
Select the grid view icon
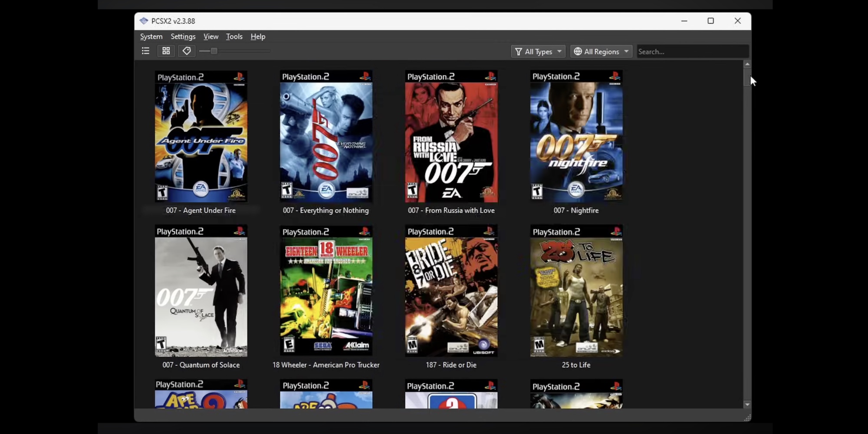click(166, 51)
